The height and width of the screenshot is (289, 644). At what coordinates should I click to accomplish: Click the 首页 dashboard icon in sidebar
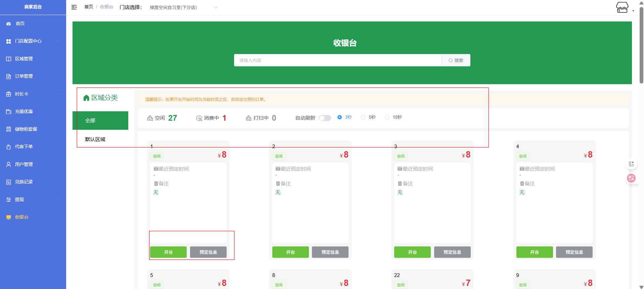point(9,23)
